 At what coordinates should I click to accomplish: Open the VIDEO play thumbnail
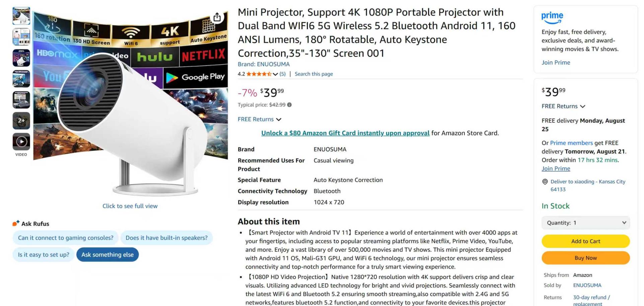21,142
